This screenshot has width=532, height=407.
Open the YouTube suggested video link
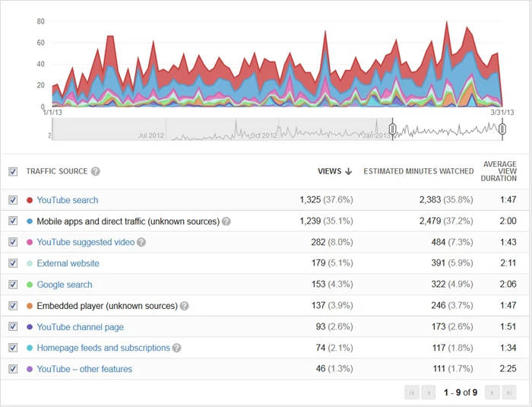[86, 242]
